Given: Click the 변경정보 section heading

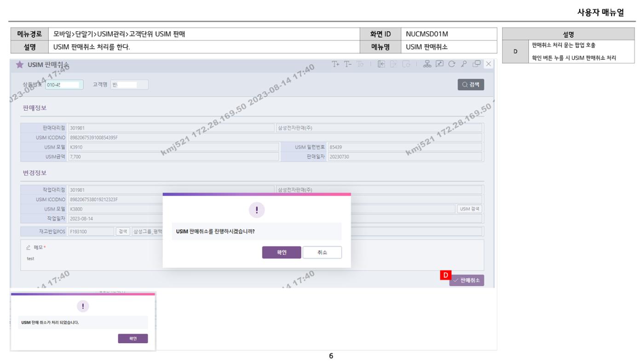Looking at the screenshot, I should pyautogui.click(x=34, y=173).
